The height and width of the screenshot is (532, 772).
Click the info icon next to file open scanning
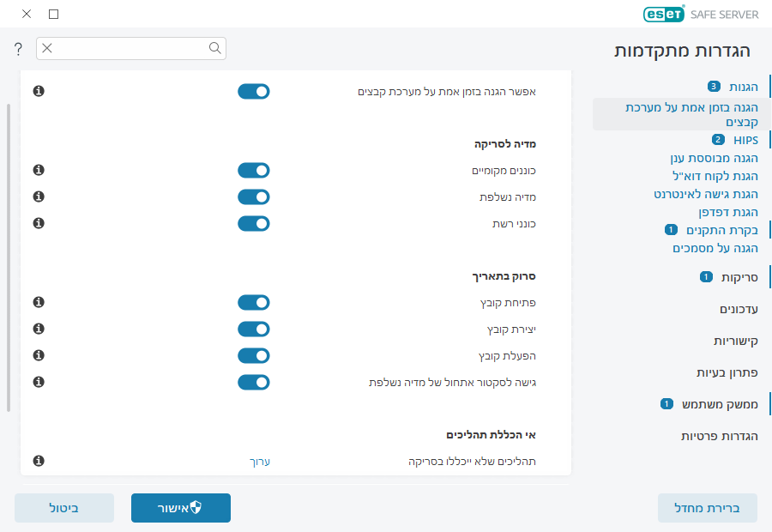coord(38,302)
